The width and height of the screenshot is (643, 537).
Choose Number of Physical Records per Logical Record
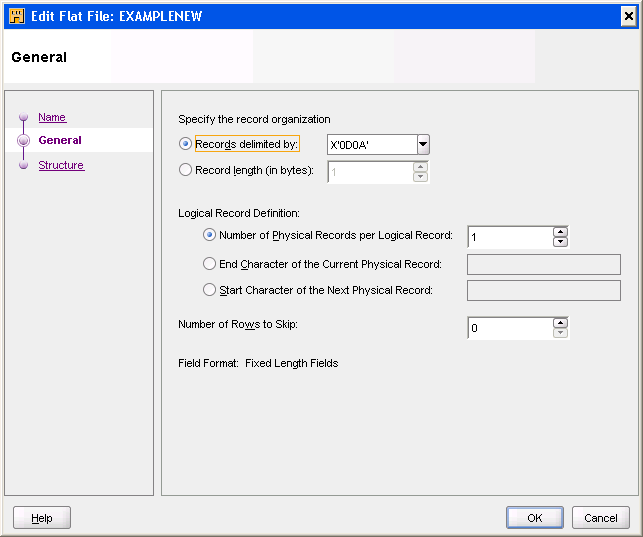click(209, 236)
